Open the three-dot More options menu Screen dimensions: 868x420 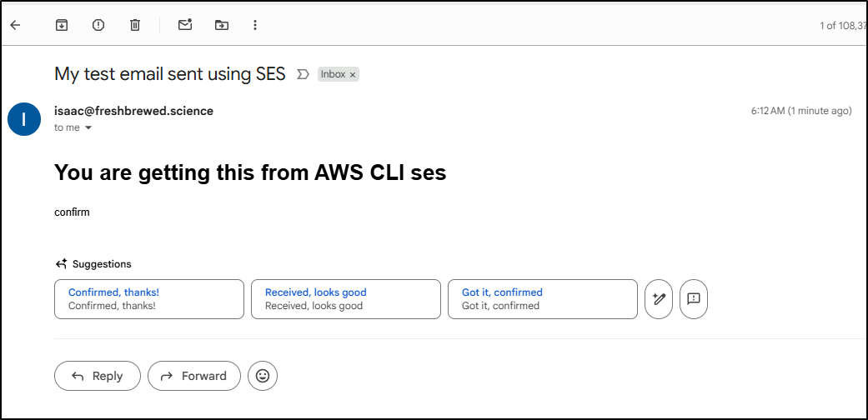254,25
